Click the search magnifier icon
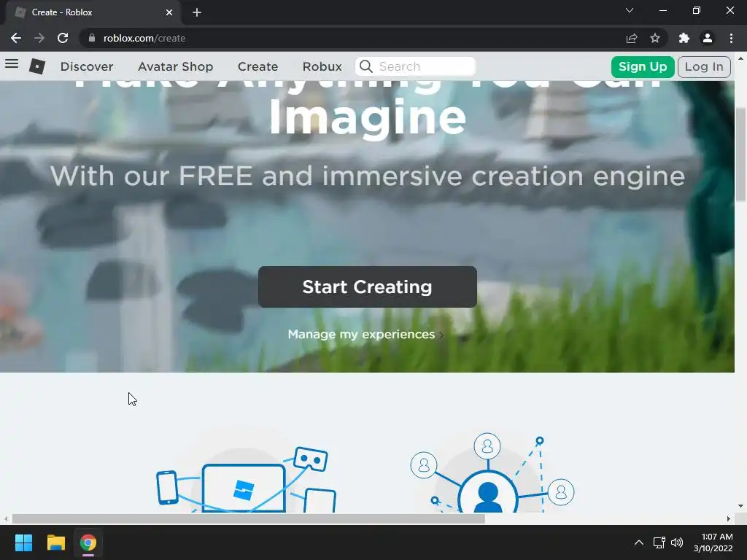This screenshot has width=747, height=560. tap(366, 66)
